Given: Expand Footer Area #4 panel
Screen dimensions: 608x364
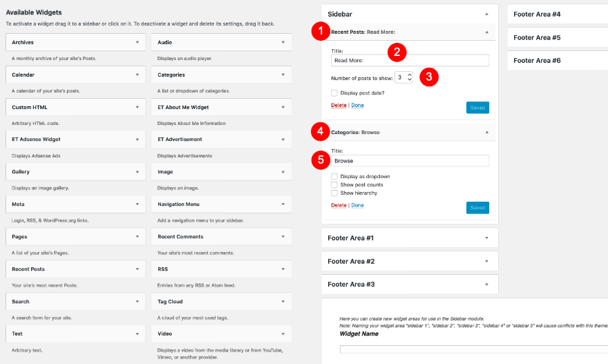Looking at the screenshot, I should (558, 14).
